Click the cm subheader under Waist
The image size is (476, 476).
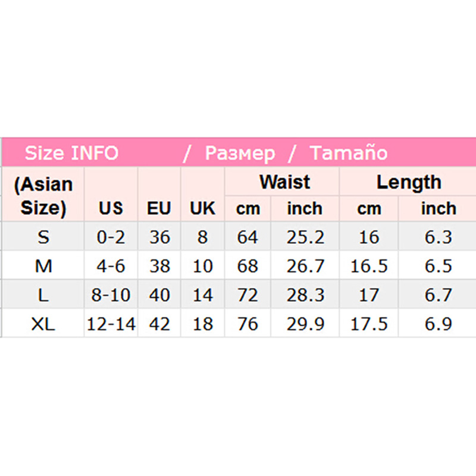pyautogui.click(x=248, y=209)
